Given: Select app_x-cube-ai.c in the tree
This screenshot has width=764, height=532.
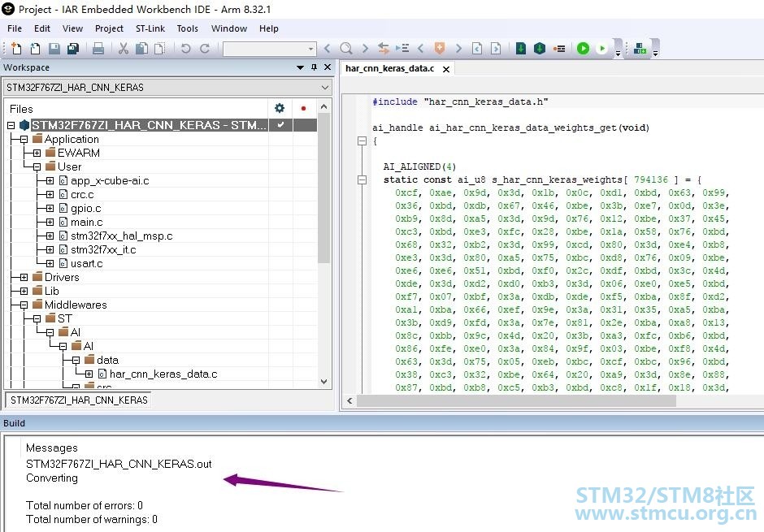Looking at the screenshot, I should pyautogui.click(x=110, y=180).
